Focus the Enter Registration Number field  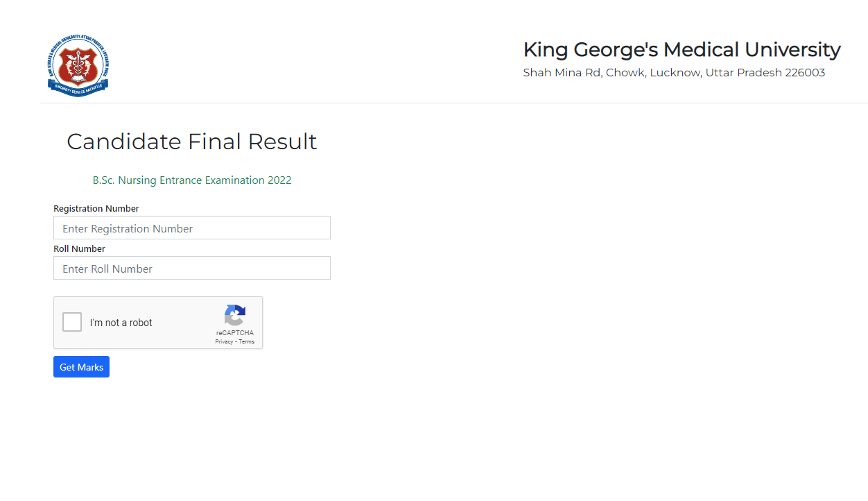pos(192,228)
